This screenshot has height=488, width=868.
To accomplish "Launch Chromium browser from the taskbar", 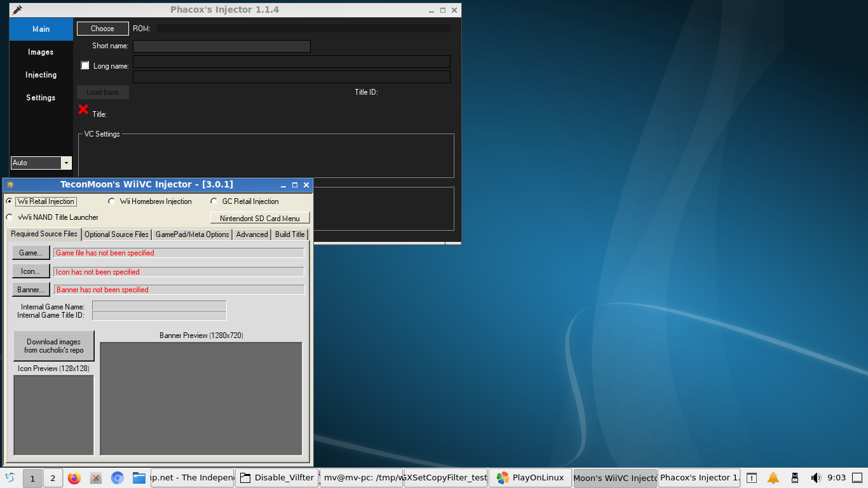I will coord(118,478).
